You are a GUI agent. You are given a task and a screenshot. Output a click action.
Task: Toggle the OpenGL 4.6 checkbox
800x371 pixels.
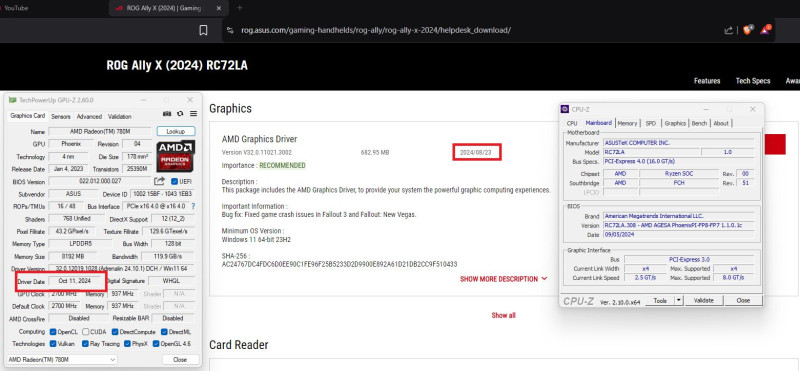click(156, 344)
